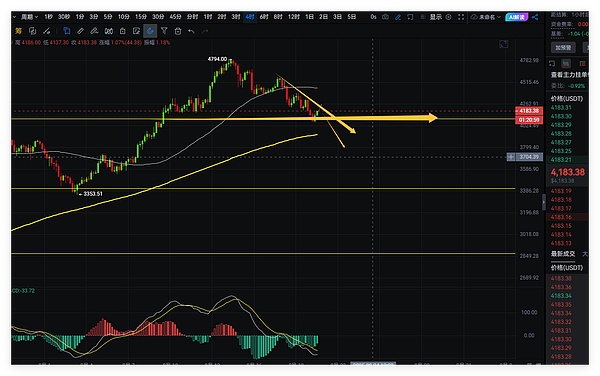The image size is (600, 376).
Task: Click the camera screenshot icon
Action: [385, 17]
